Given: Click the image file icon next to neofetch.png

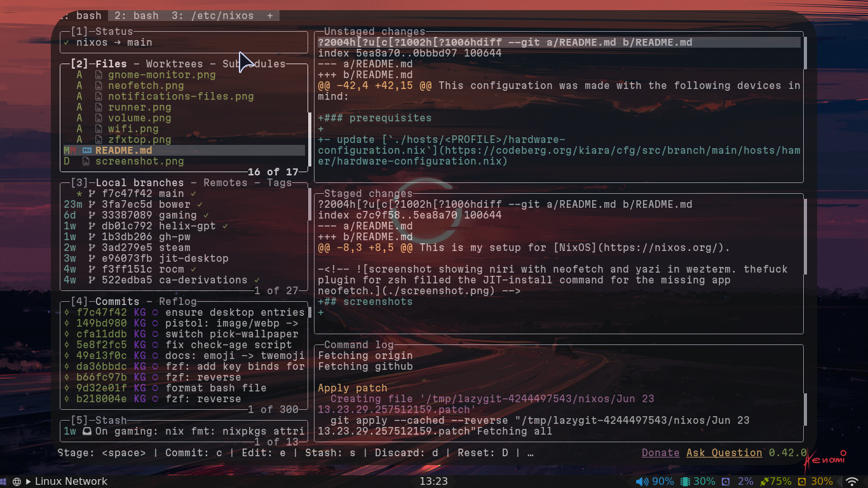Looking at the screenshot, I should click(x=98, y=86).
